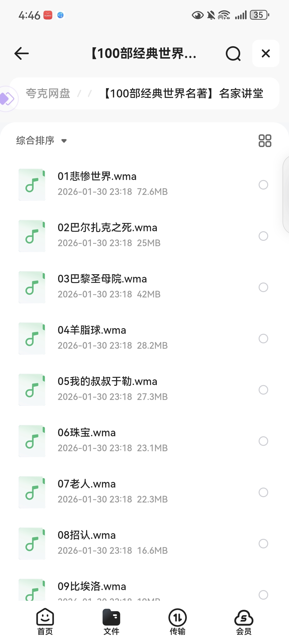Viewport: 289px width, 644px height.
Task: Tap the right-edge scroll handle
Action: click(x=286, y=195)
